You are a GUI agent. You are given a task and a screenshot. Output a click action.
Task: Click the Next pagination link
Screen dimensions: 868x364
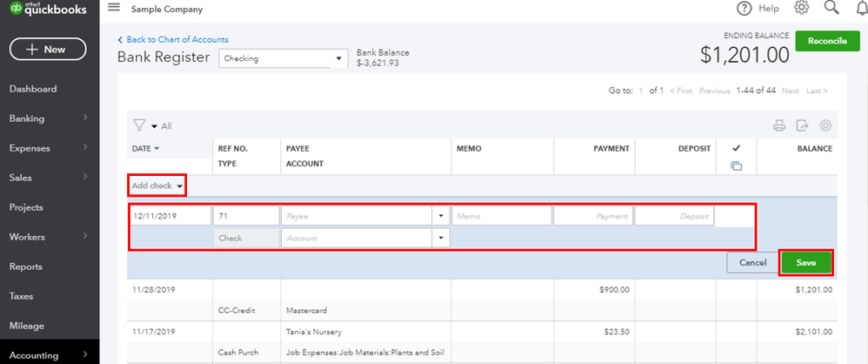point(791,91)
